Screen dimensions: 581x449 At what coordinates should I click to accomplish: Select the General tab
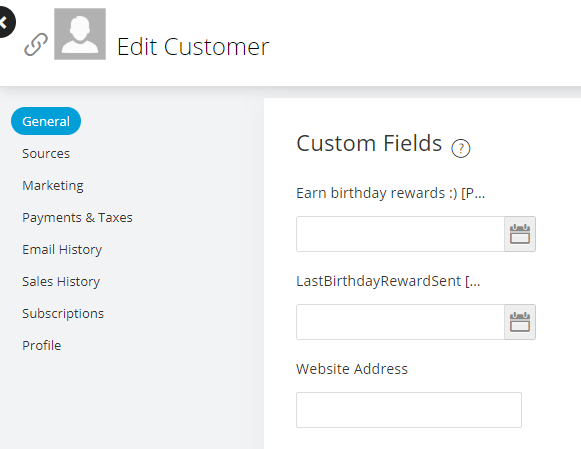click(46, 121)
